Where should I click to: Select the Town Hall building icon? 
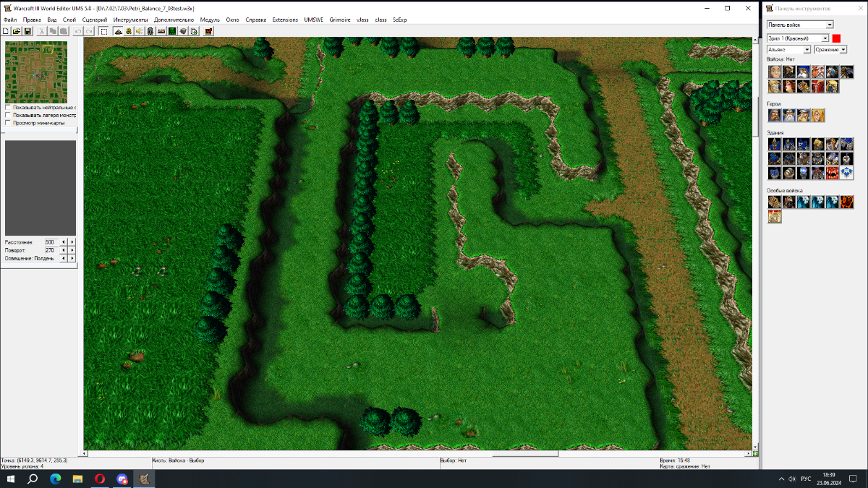(x=774, y=144)
